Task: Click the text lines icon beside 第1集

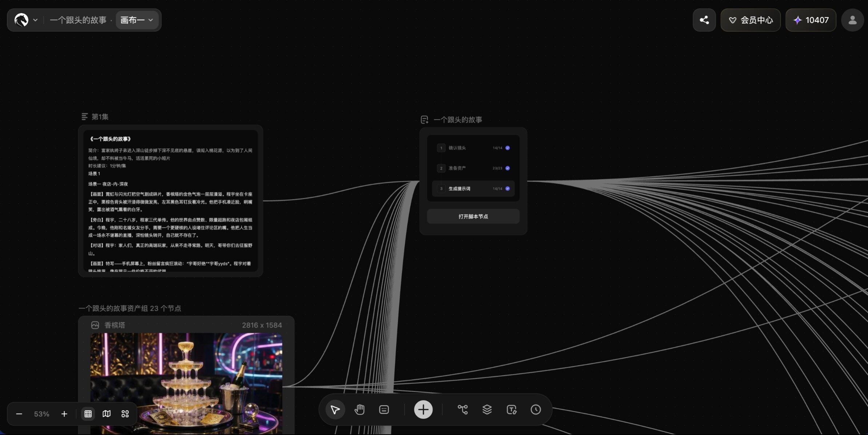Action: pos(85,117)
